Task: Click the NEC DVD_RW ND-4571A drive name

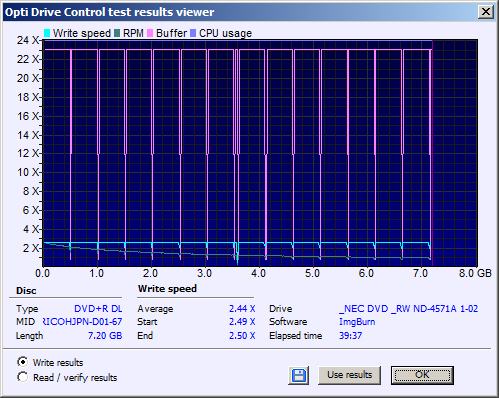Action: tap(409, 309)
